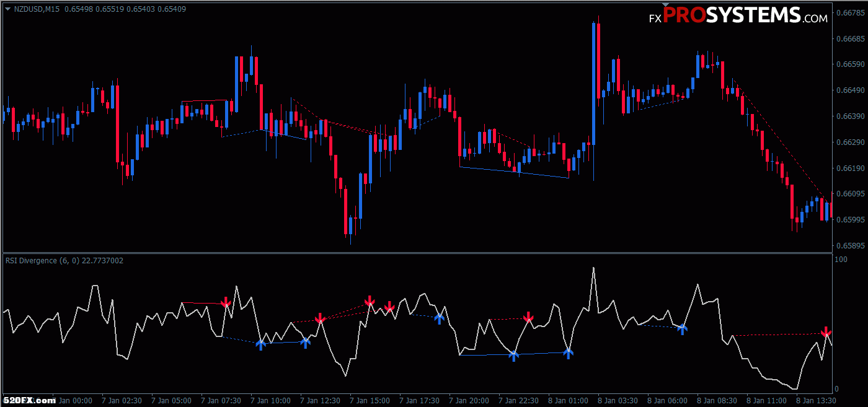Click the RSI scale value 0
The image size is (868, 407).
pyautogui.click(x=837, y=388)
